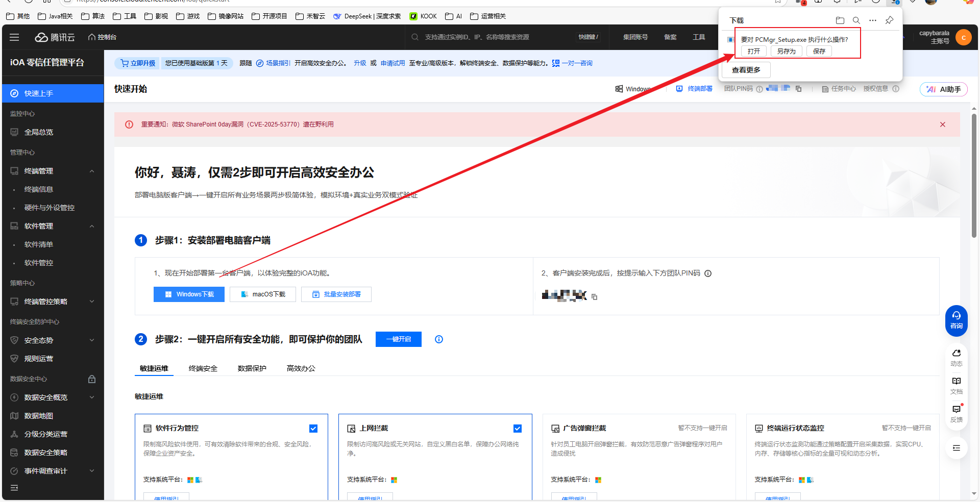This screenshot has width=980, height=502.
Task: Expand 数据安全概览 in the sidebar
Action: pyautogui.click(x=92, y=397)
